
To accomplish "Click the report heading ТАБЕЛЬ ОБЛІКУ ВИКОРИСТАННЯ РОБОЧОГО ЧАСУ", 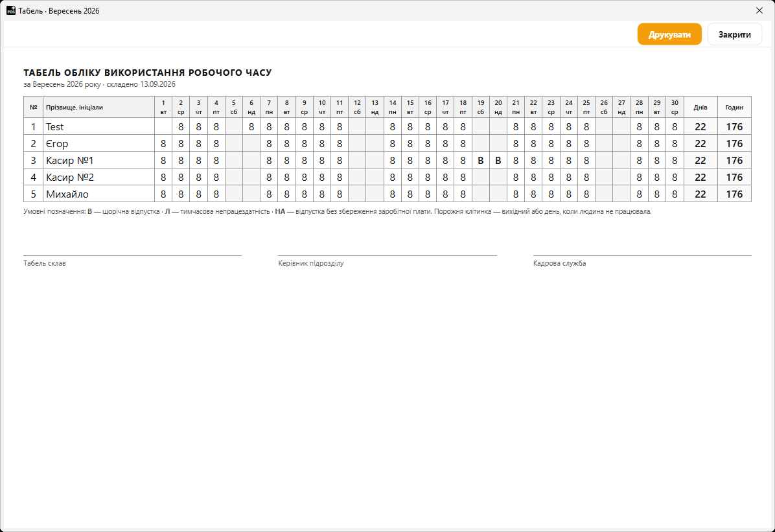I will tap(147, 72).
